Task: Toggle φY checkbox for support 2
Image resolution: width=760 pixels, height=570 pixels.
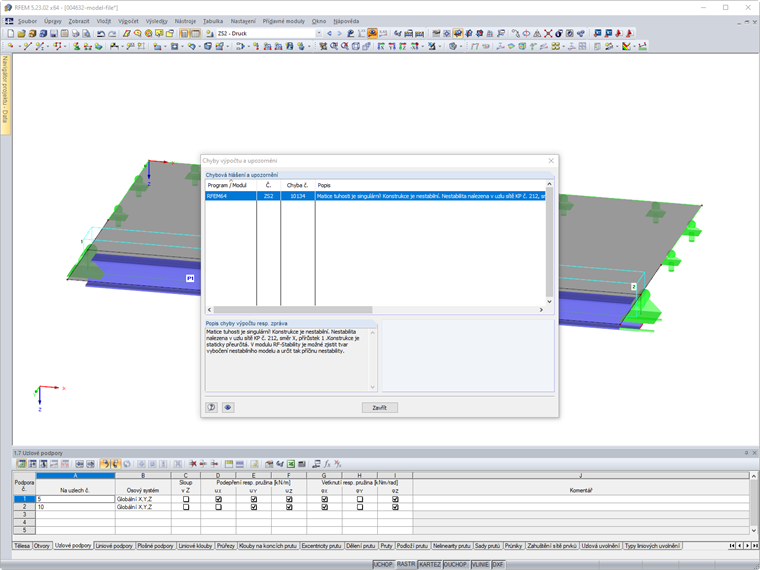Action: (x=360, y=507)
